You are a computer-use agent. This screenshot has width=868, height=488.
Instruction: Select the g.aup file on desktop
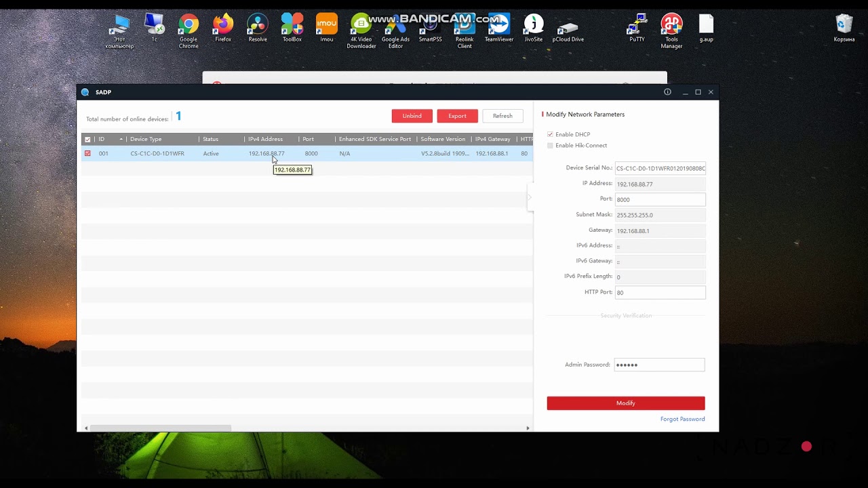pyautogui.click(x=706, y=28)
